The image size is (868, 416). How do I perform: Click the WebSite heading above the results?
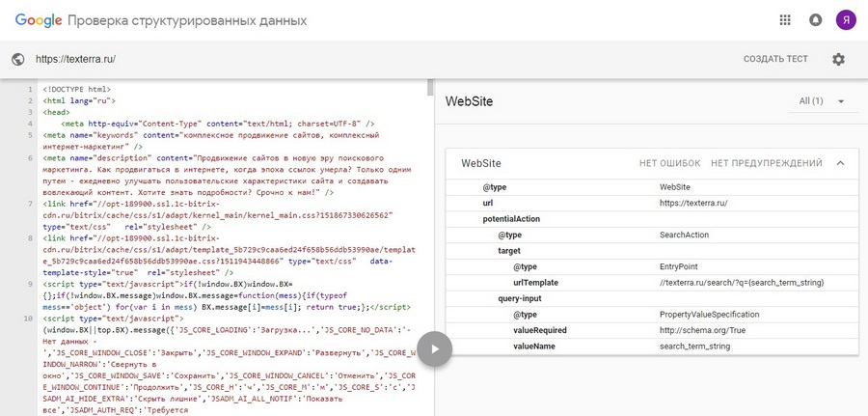pyautogui.click(x=469, y=101)
